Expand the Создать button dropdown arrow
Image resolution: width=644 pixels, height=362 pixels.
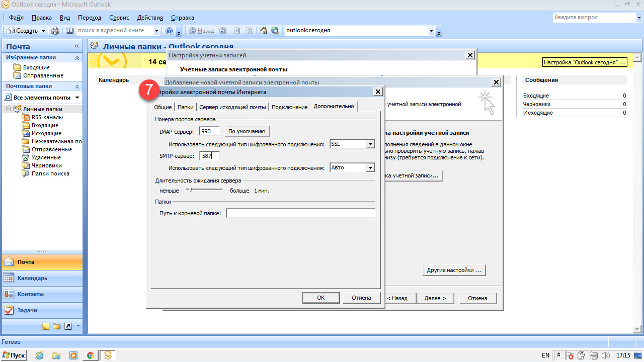click(43, 31)
